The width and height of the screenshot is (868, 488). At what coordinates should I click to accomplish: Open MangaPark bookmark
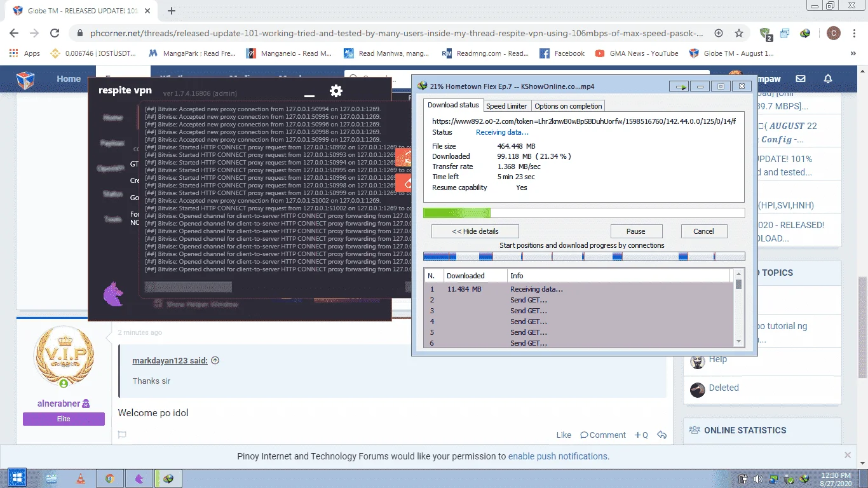coord(193,53)
